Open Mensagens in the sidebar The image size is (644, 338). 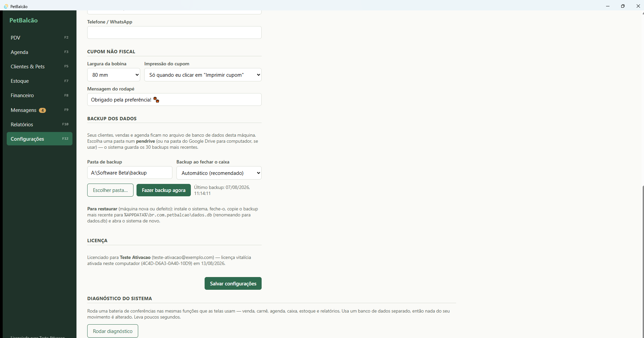point(40,110)
